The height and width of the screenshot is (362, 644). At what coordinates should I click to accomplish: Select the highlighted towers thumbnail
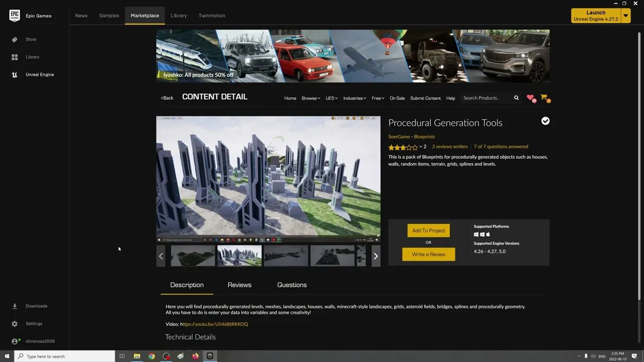click(x=239, y=256)
